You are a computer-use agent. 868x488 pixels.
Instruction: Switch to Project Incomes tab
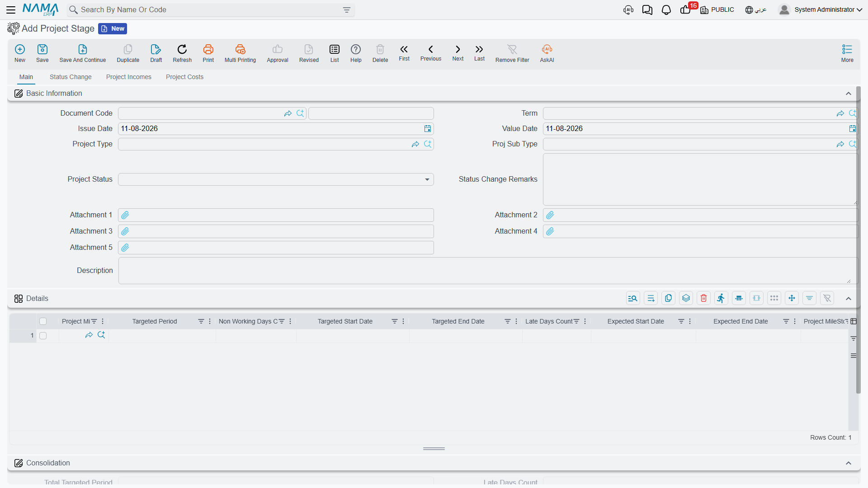pyautogui.click(x=129, y=77)
